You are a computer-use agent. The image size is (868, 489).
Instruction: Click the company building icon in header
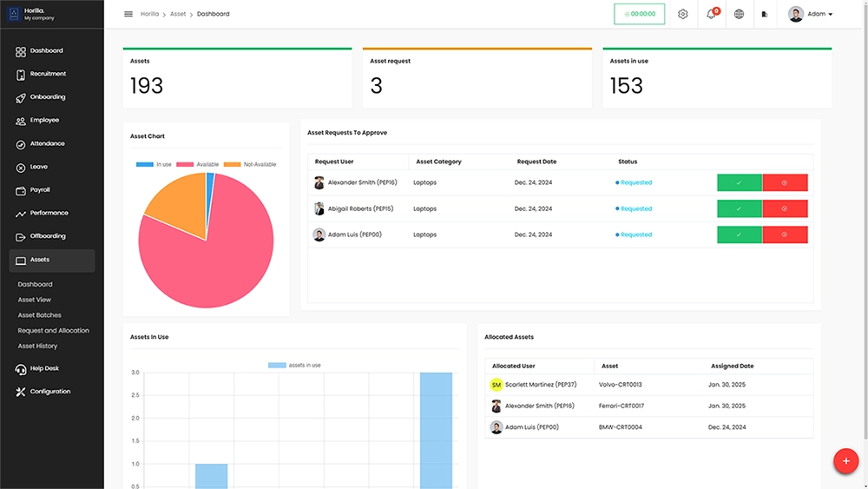[x=765, y=14]
